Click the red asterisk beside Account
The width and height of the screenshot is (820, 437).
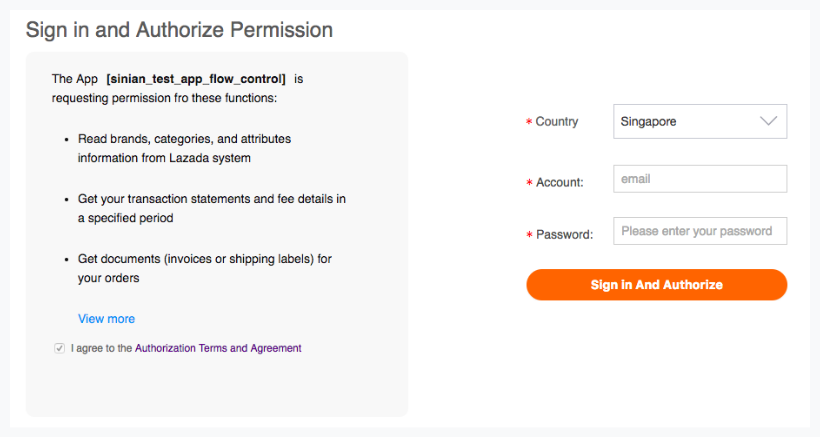click(529, 182)
